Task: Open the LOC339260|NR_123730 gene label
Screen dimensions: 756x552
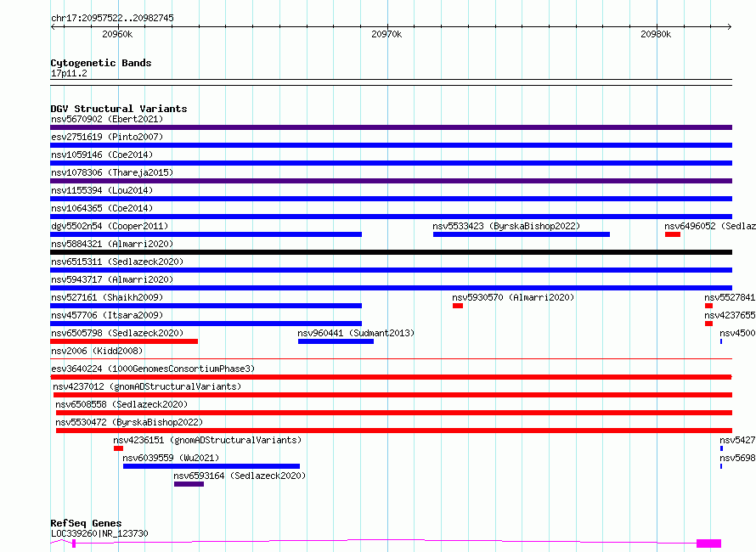Action: (x=99, y=533)
